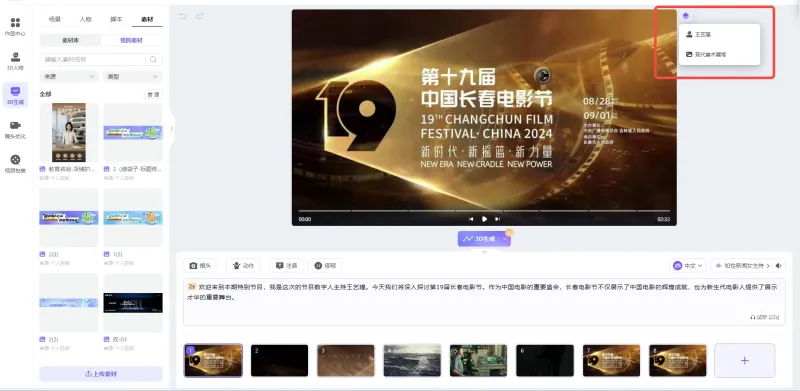Screen dimensions: 800x391
Task: Open the 中文 language dropdown
Action: tap(688, 265)
